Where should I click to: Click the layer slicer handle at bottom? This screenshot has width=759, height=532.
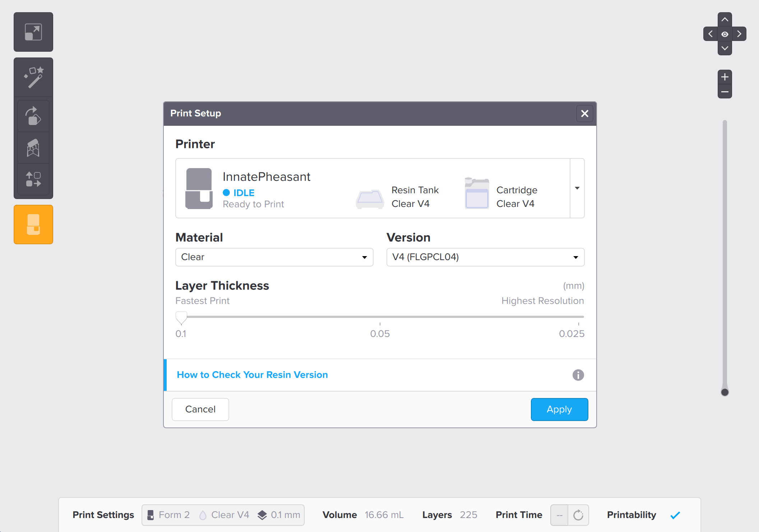point(725,392)
